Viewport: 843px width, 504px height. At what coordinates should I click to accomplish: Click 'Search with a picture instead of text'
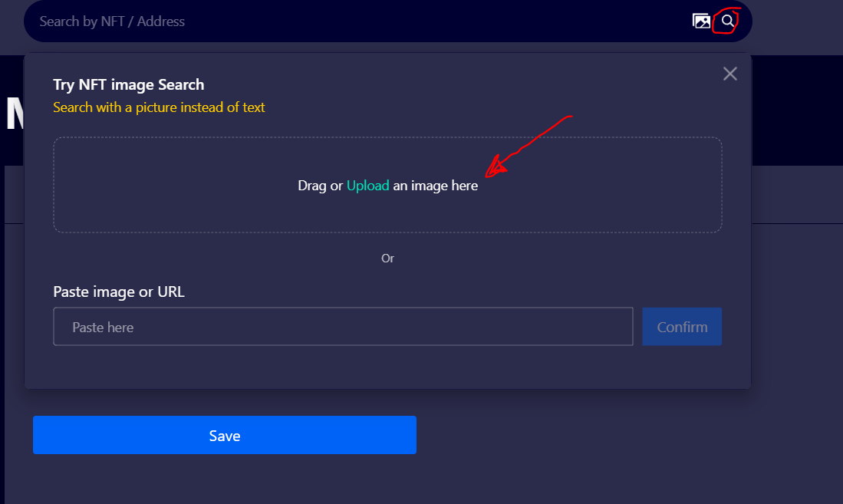(159, 107)
